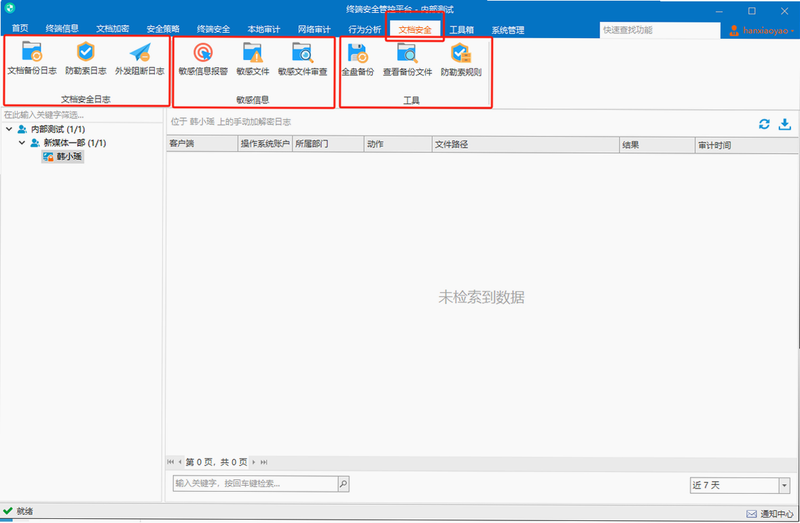
Task: Switch to 终端安全 tab
Action: pos(213,29)
